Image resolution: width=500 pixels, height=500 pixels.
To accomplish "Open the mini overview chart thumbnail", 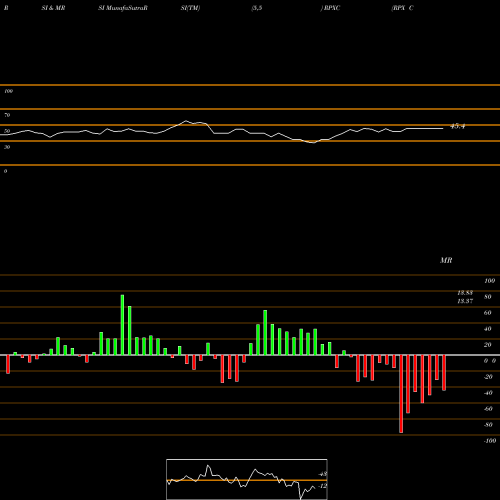I will coord(247,479).
